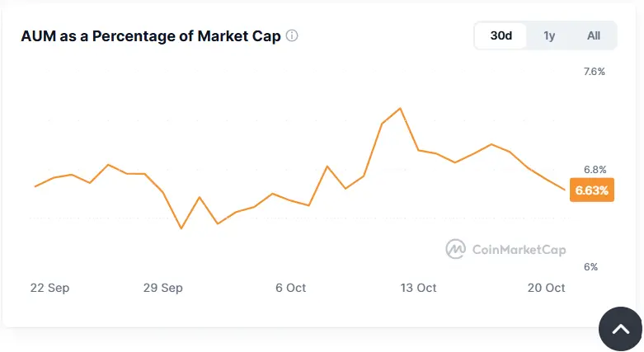Select the 30d time range tab
This screenshot has width=644, height=352.
coord(501,36)
